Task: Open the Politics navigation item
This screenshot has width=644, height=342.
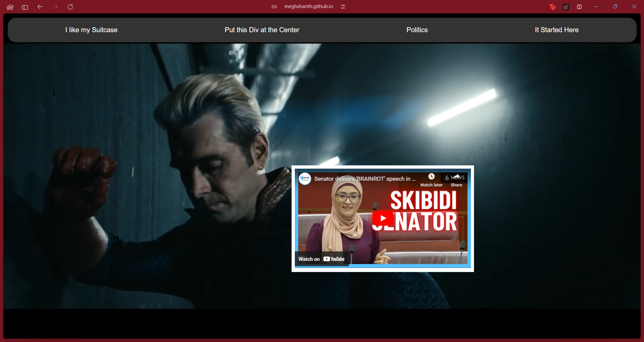Action: [417, 30]
